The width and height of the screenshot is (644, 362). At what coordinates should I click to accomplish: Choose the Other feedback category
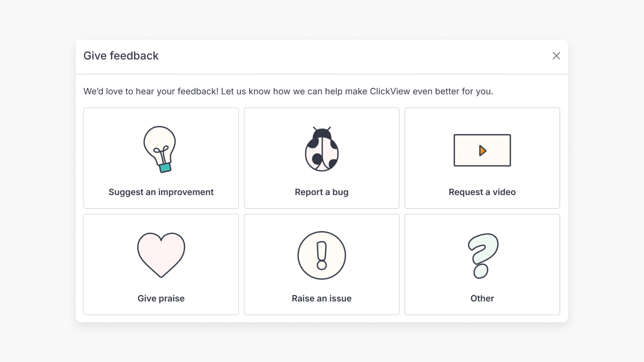coord(482,264)
